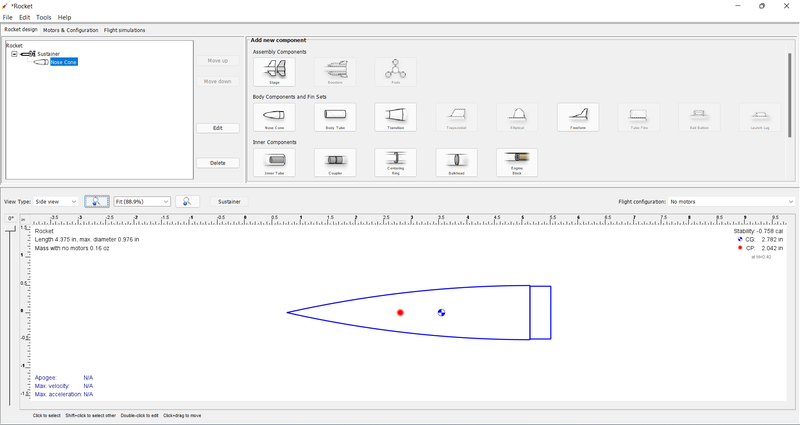The height and width of the screenshot is (425, 800).
Task: Click the Tube Fins component icon
Action: 638,117
